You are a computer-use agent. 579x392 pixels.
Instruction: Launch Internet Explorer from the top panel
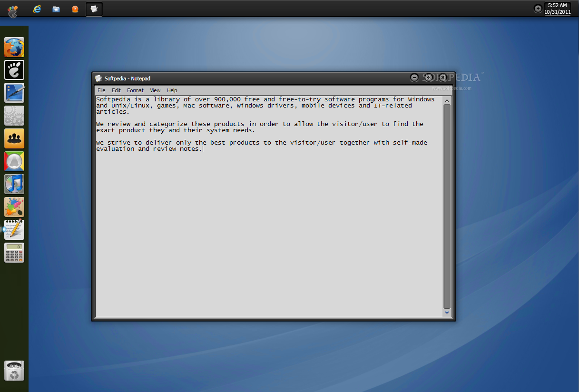(37, 9)
